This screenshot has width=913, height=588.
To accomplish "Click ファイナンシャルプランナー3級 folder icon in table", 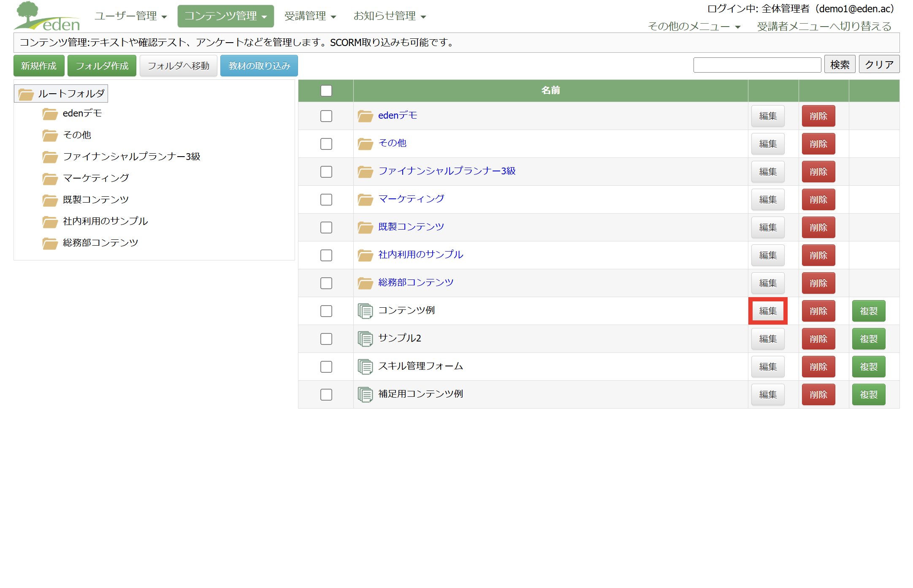I will click(x=365, y=171).
